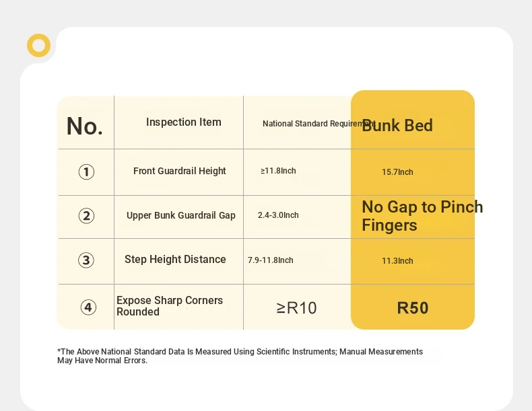Select the Step Height Distance cell
Image resolution: width=532 pixels, height=411 pixels.
click(x=175, y=259)
